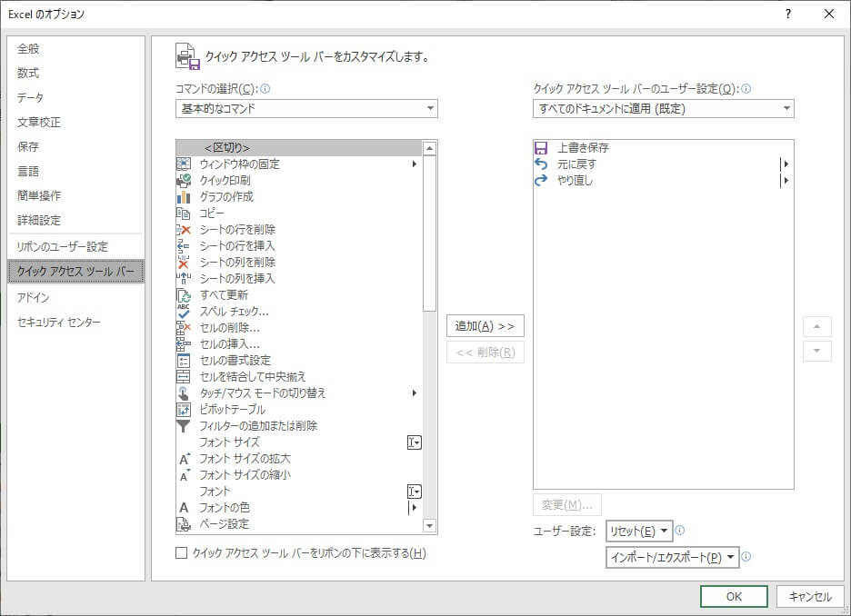The height and width of the screenshot is (616, 851).
Task: Expand 元に戻す split arrow in right list
Action: 785,164
